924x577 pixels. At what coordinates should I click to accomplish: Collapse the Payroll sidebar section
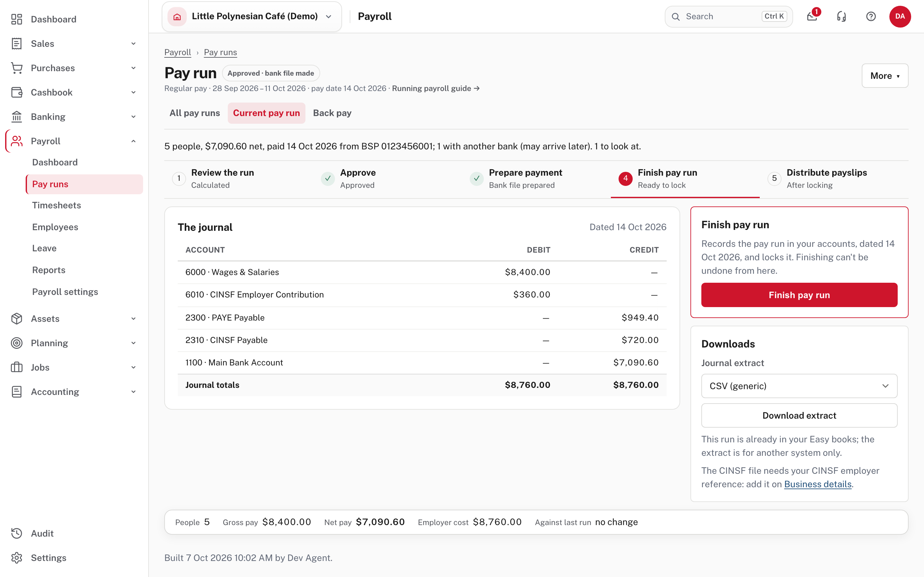133,141
